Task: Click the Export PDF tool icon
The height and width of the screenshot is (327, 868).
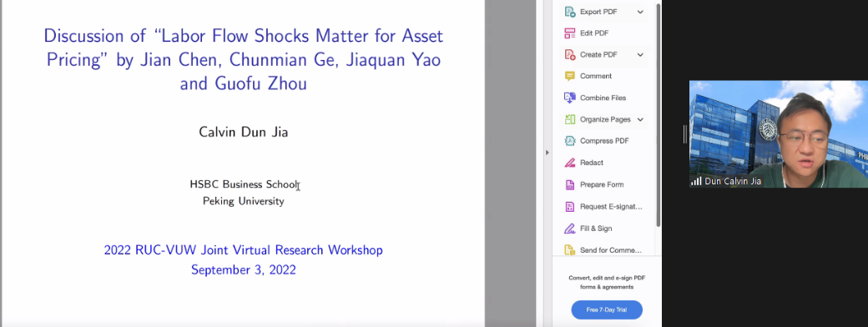Action: [x=569, y=12]
